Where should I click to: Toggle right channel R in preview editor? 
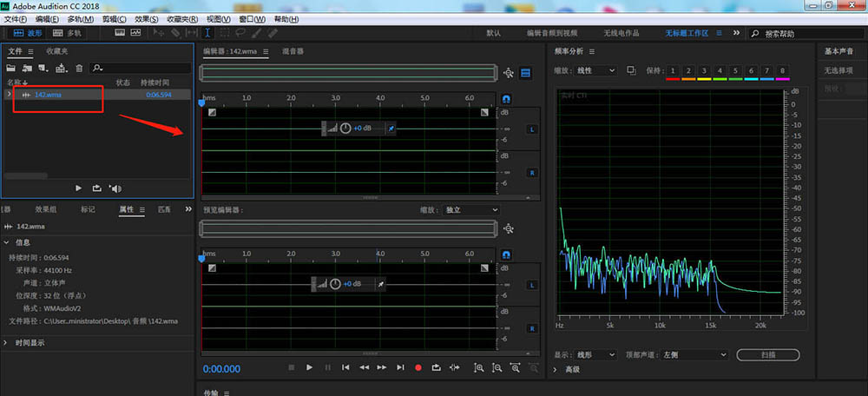[532, 328]
